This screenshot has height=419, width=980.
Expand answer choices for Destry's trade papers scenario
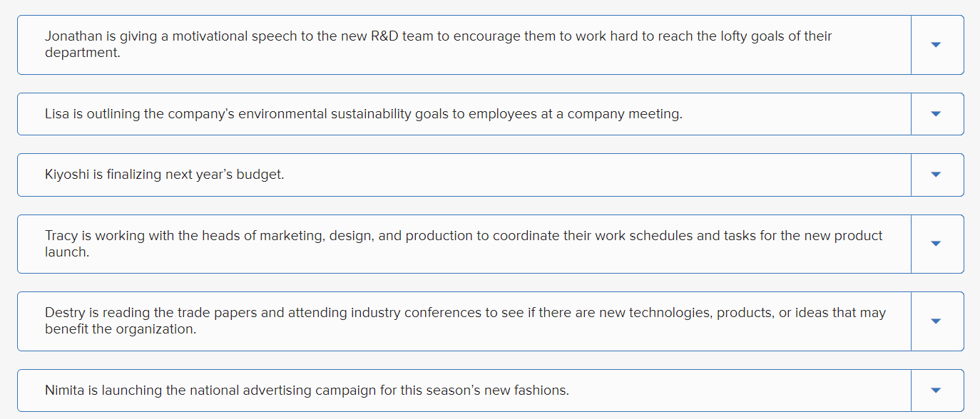(x=937, y=321)
